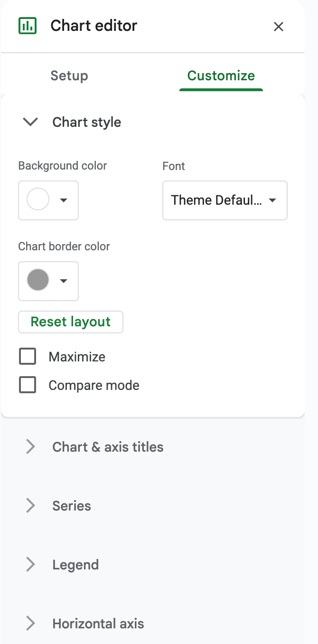Click the green Chart editor logo icon
The width and height of the screenshot is (318, 644).
click(27, 26)
